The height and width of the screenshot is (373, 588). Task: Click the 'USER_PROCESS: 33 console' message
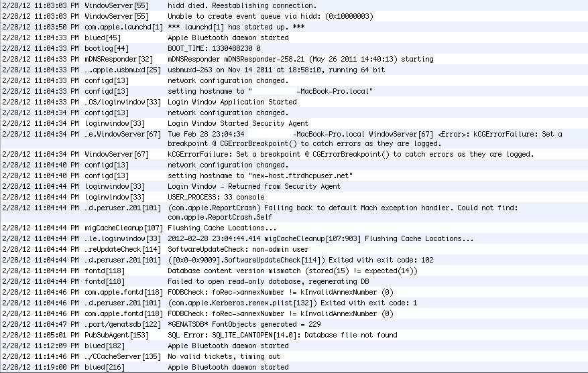(216, 198)
